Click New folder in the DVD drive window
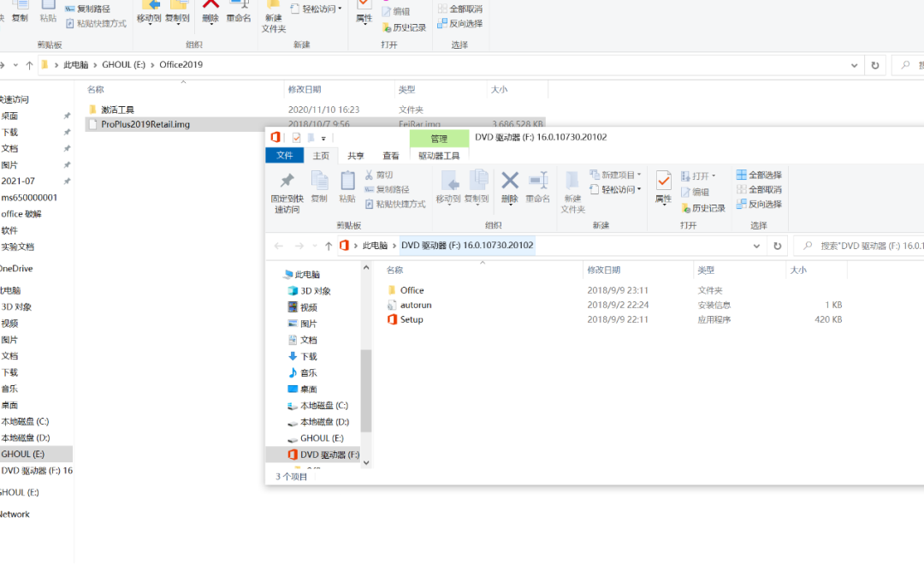 (x=572, y=193)
